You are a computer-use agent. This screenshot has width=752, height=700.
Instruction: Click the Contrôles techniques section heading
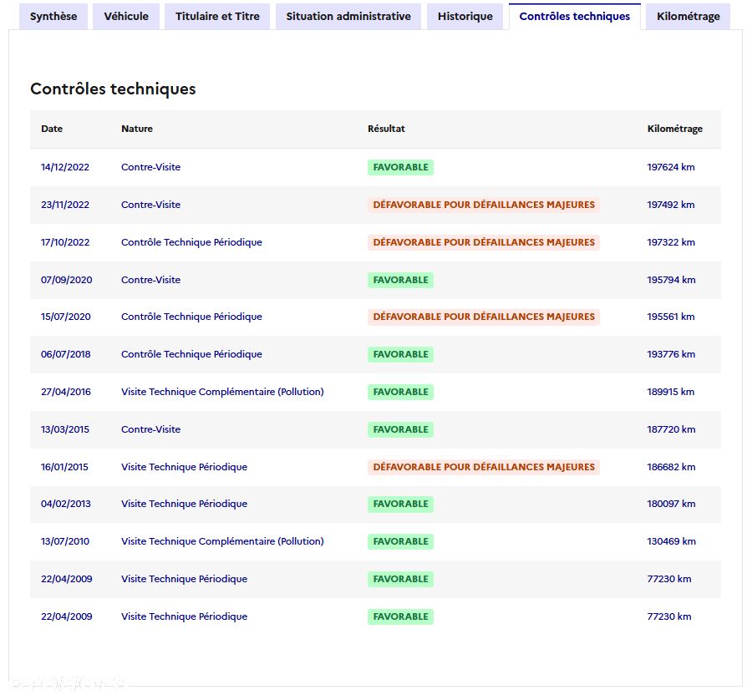pyautogui.click(x=113, y=89)
